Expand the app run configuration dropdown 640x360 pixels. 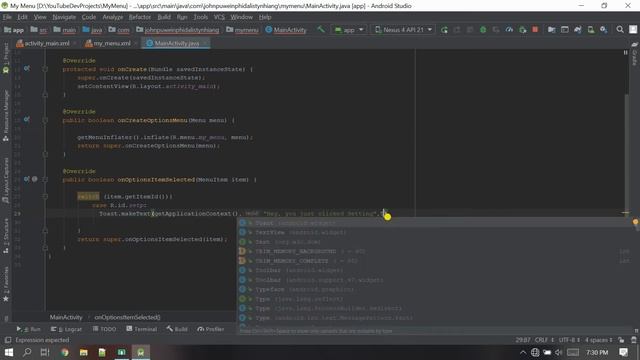tap(349, 29)
